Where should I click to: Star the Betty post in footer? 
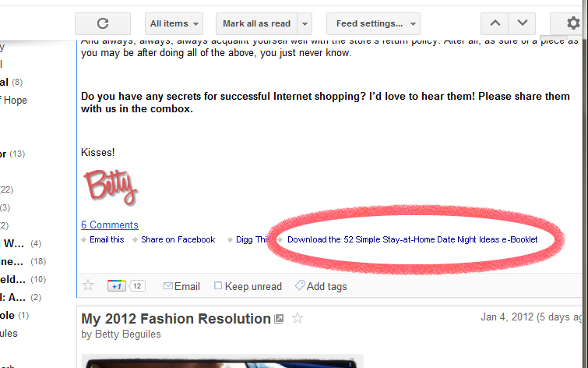point(88,286)
